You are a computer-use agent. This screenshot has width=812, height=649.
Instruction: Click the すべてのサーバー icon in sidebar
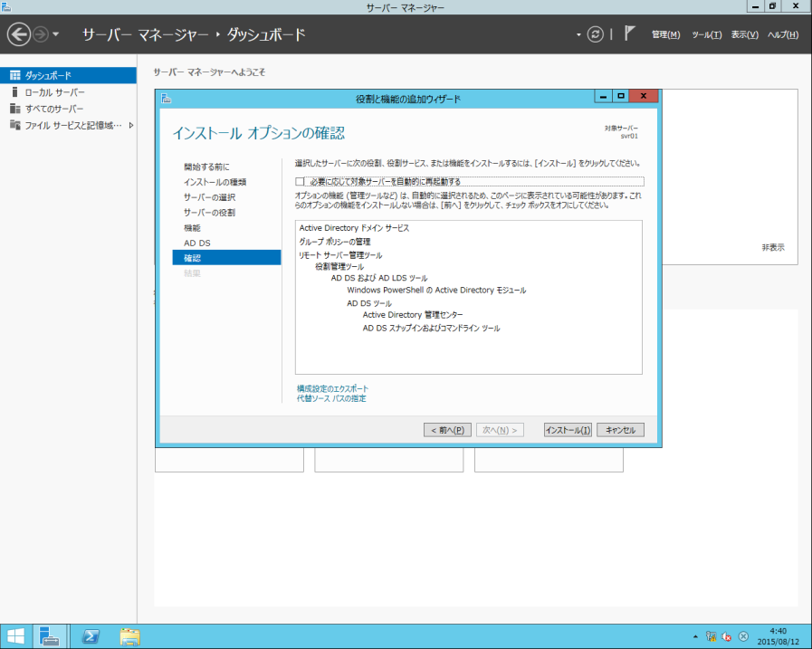click(15, 109)
